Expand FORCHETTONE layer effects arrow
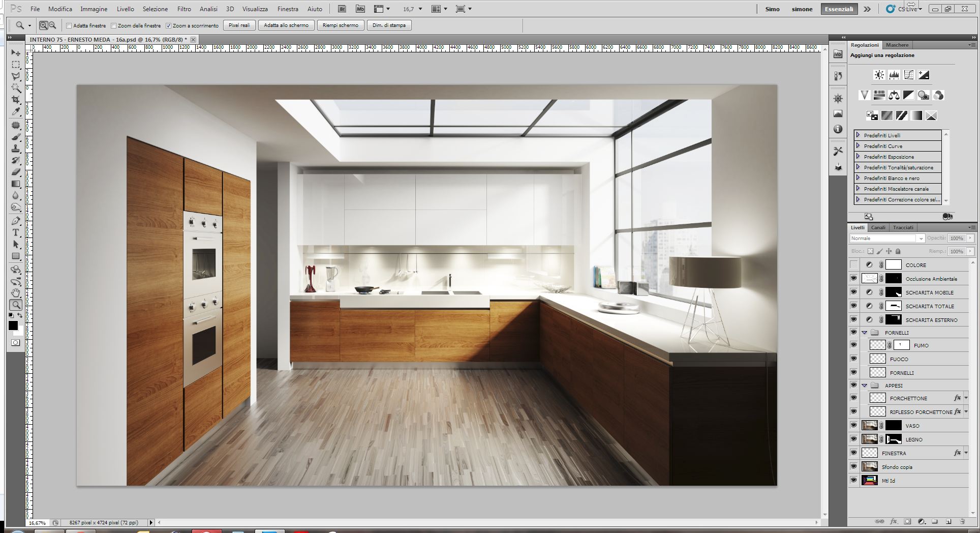The width and height of the screenshot is (980, 533). click(x=966, y=398)
